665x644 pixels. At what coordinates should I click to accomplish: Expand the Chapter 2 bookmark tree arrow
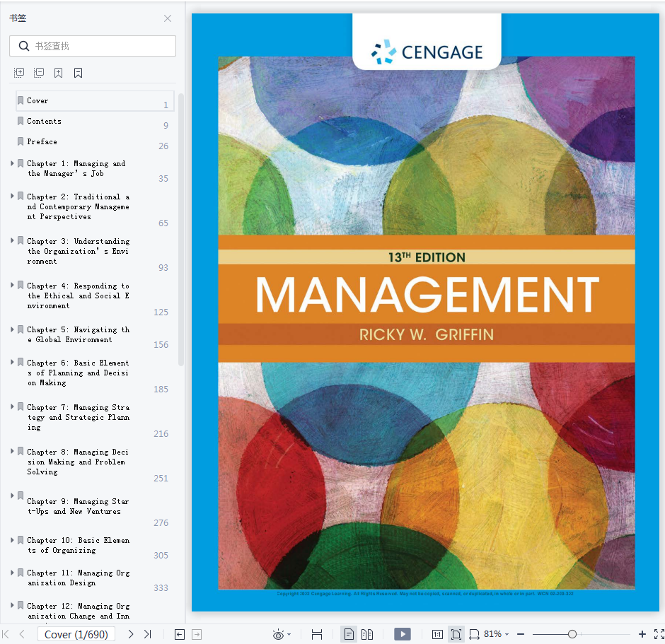point(12,196)
